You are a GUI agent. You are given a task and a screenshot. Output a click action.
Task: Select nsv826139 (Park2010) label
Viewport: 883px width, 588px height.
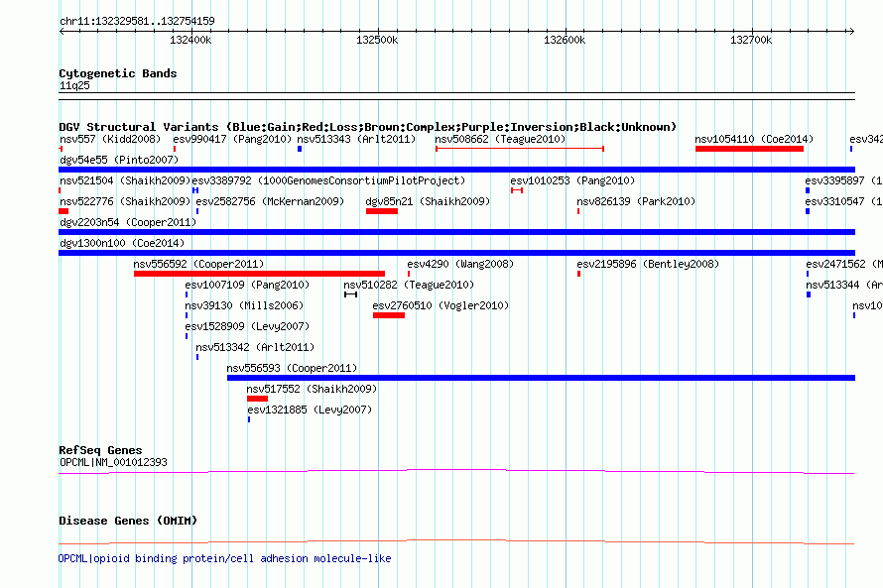pyautogui.click(x=636, y=201)
